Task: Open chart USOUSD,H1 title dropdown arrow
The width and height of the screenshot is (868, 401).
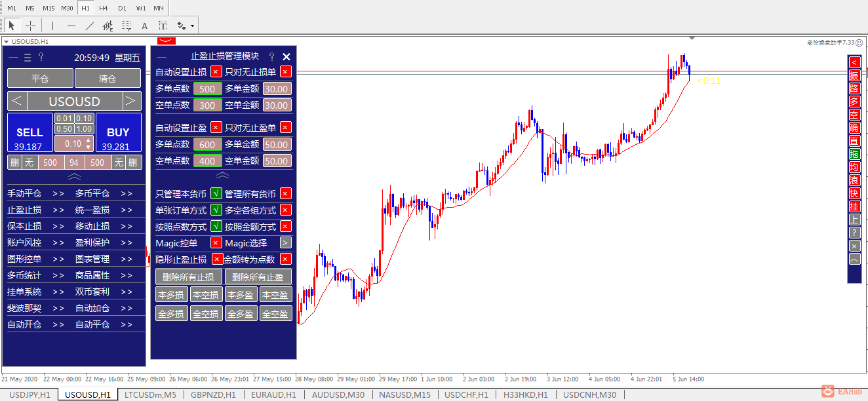Action: tap(7, 41)
